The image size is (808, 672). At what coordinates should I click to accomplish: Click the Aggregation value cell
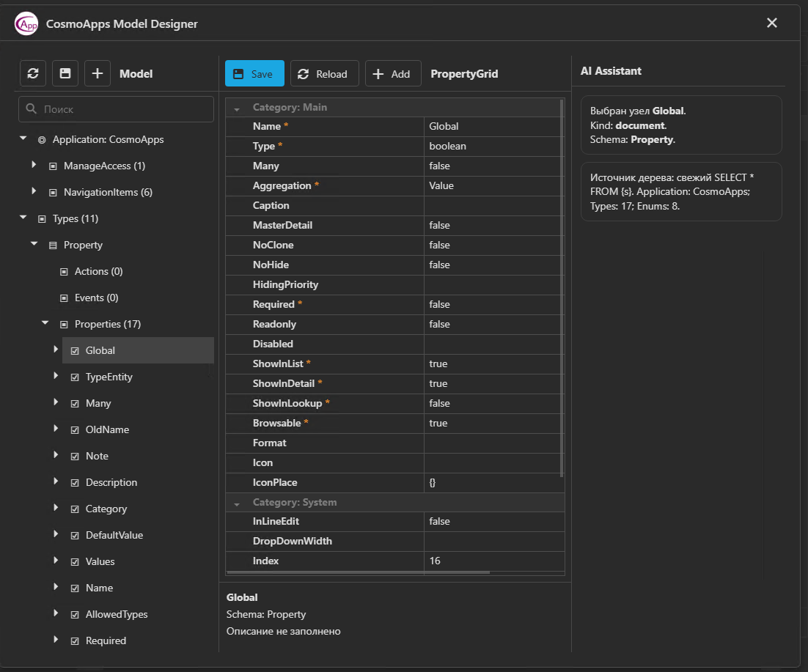tap(493, 186)
